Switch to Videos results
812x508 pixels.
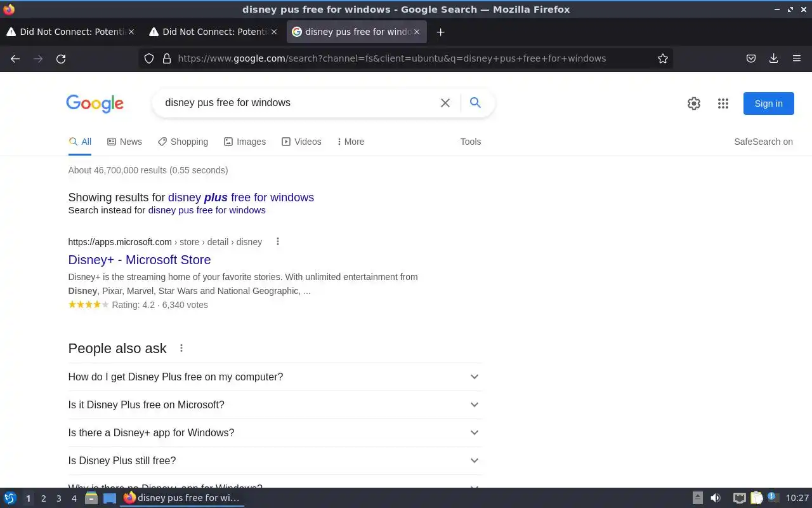click(x=301, y=142)
